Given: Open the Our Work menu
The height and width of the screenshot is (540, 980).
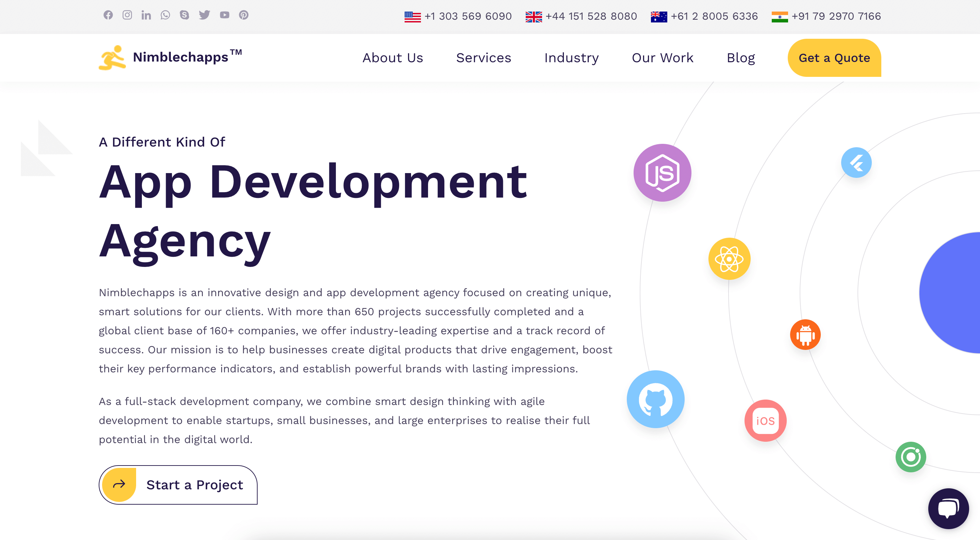Looking at the screenshot, I should point(662,58).
